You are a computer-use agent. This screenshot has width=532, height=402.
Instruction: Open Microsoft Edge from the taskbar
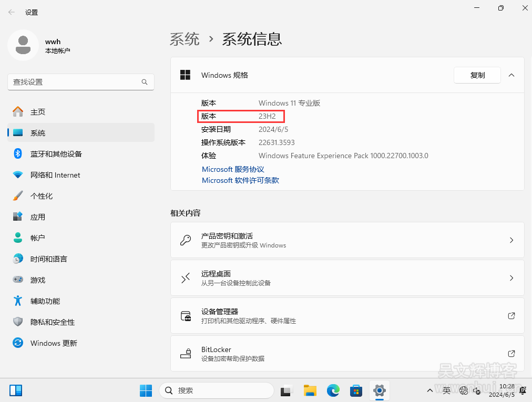tap(333, 390)
